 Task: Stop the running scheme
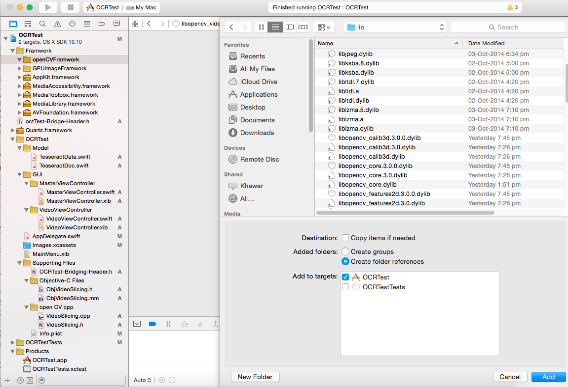pos(70,7)
